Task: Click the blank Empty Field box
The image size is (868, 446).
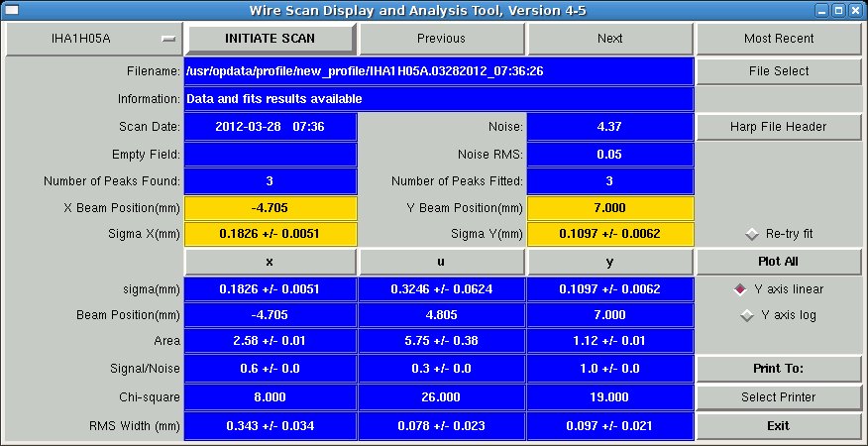Action: click(x=271, y=155)
